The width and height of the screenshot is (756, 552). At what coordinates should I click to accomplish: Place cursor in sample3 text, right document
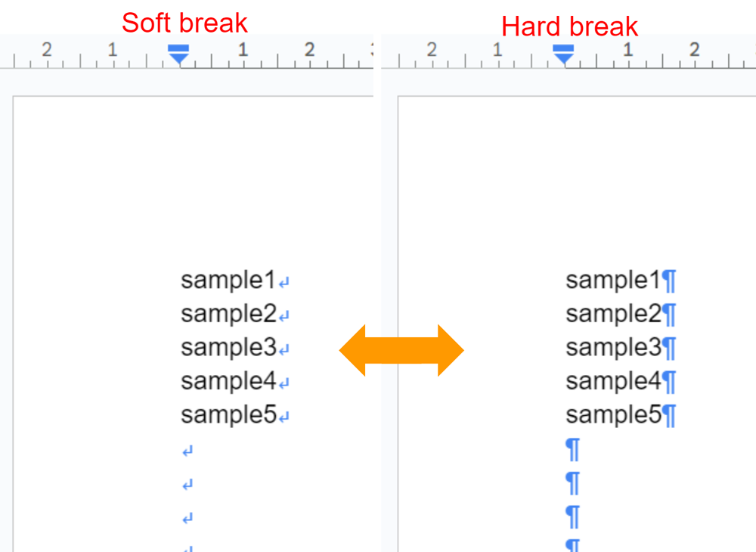[613, 348]
